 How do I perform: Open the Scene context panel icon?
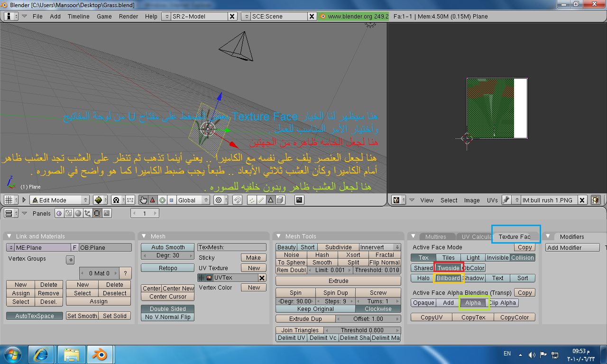tap(106, 213)
